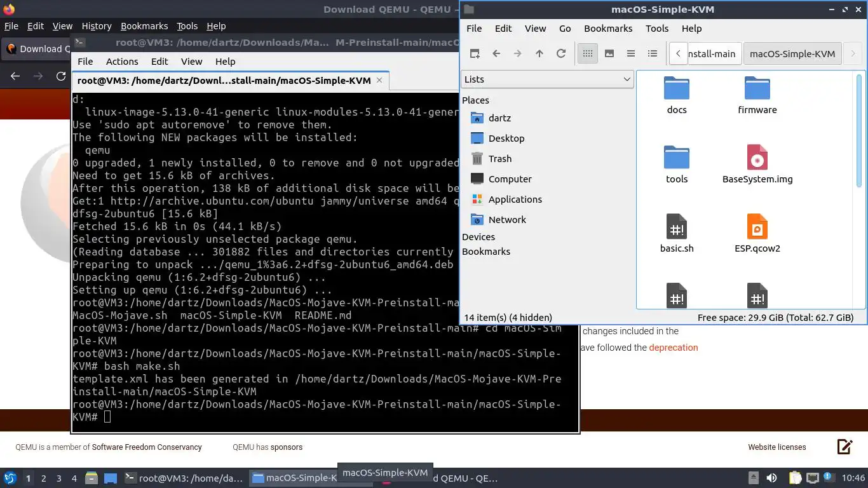Open a new tab in file manager toolbar
868x488 pixels.
point(475,53)
